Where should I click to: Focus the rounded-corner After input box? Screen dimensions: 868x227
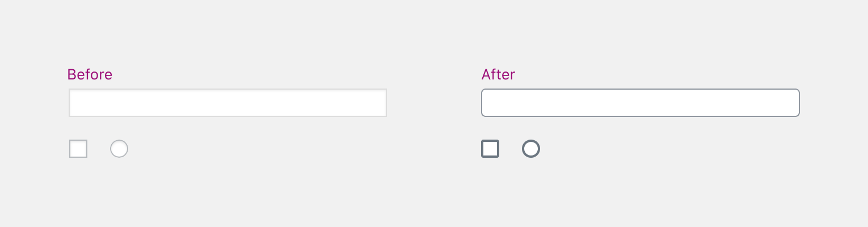(x=640, y=103)
